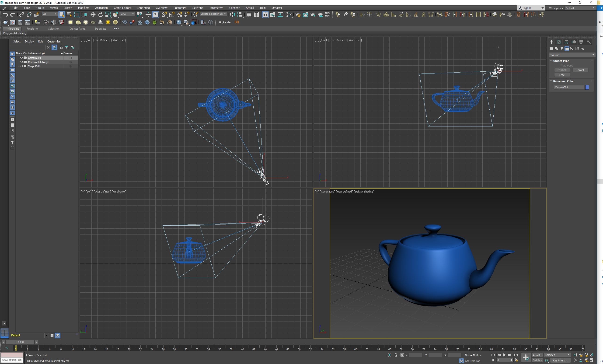603x364 pixels.
Task: Collapse the Object Type rollout
Action: [561, 61]
